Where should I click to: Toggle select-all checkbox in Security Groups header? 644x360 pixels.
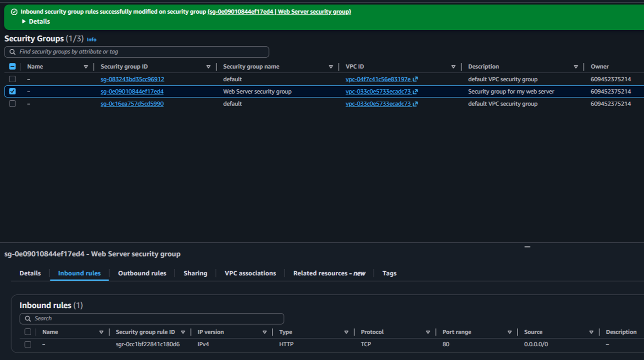pos(13,67)
